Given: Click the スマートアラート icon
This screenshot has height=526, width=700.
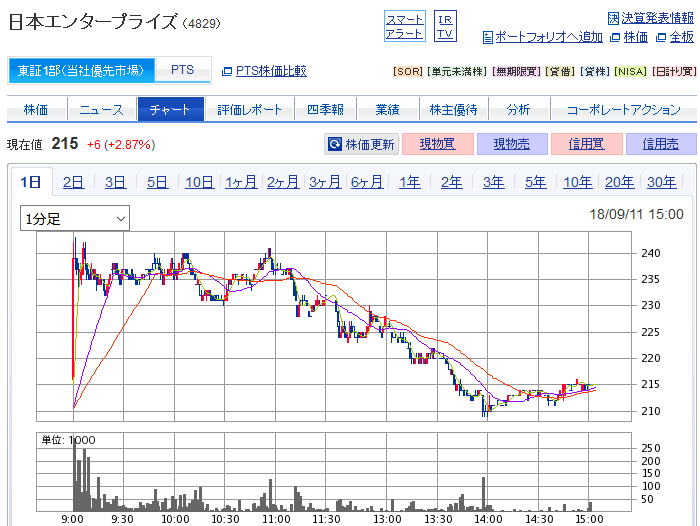Looking at the screenshot, I should 405,26.
